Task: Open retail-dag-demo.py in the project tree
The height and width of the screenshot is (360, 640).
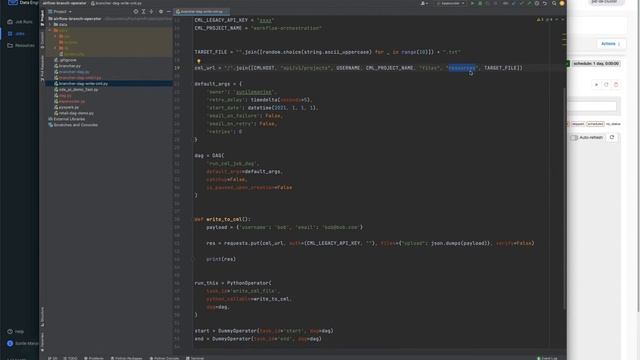Action: pos(74,113)
